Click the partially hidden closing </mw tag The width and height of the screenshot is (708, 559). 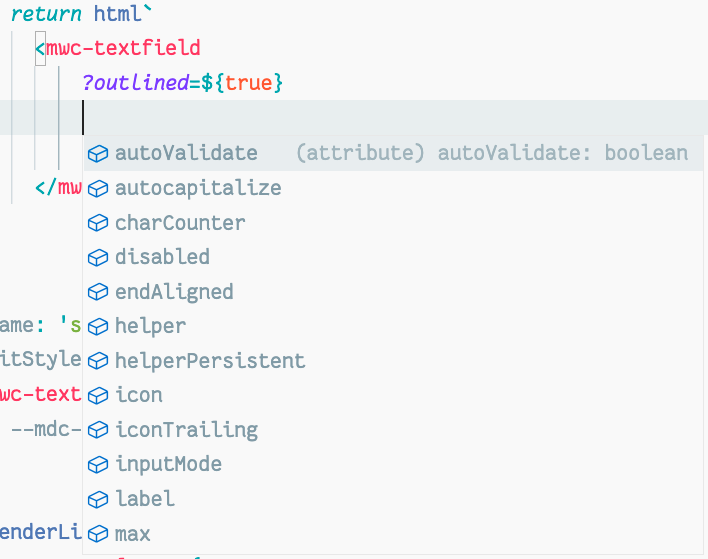point(58,187)
